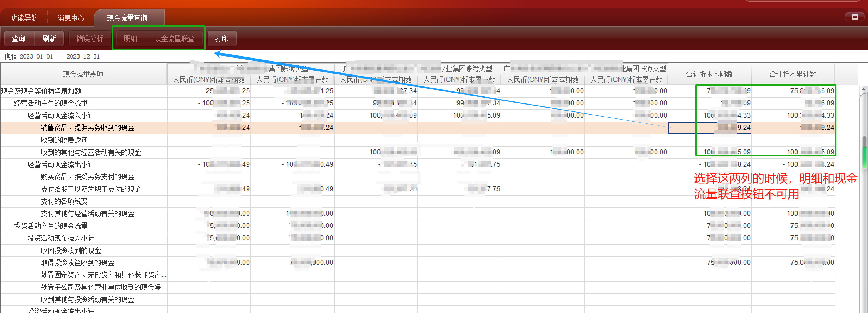Select row 处置子公司及其他营业单位收到的现金净
The image size is (868, 313).
(x=417, y=287)
